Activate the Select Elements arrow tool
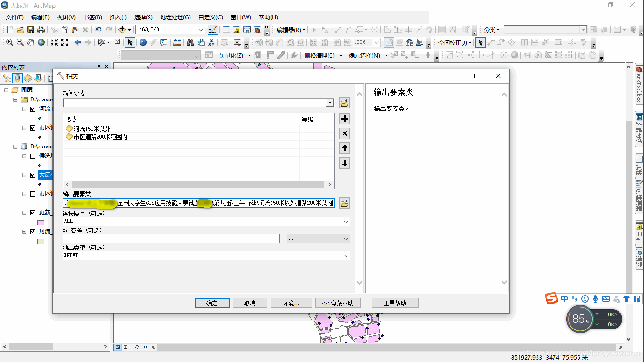This screenshot has height=362, width=644. pyautogui.click(x=130, y=42)
